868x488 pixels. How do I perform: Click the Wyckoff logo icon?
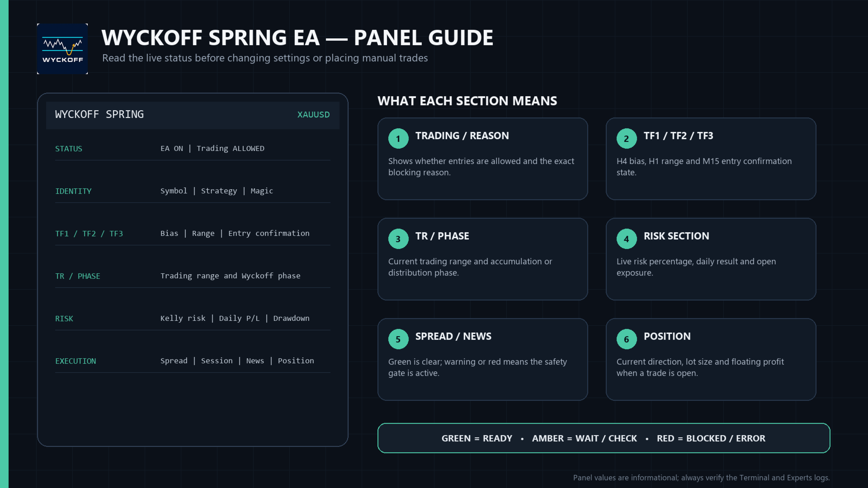pyautogui.click(x=62, y=49)
